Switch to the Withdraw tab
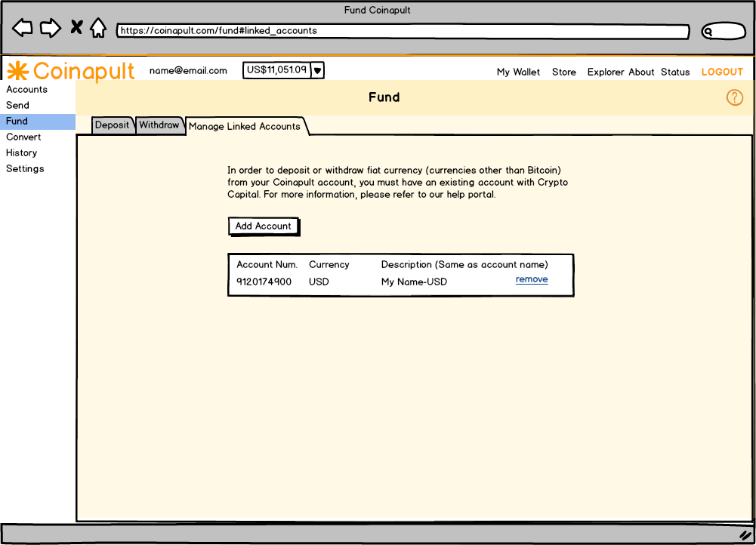 coord(159,125)
